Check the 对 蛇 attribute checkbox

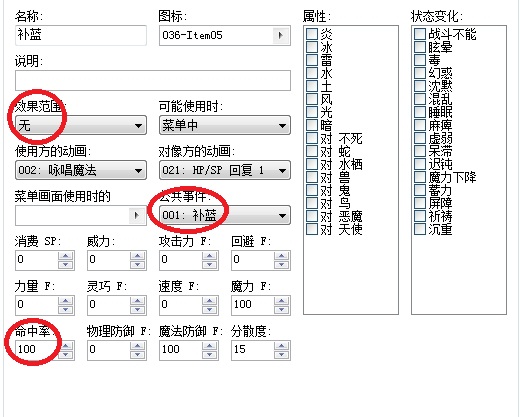312,151
